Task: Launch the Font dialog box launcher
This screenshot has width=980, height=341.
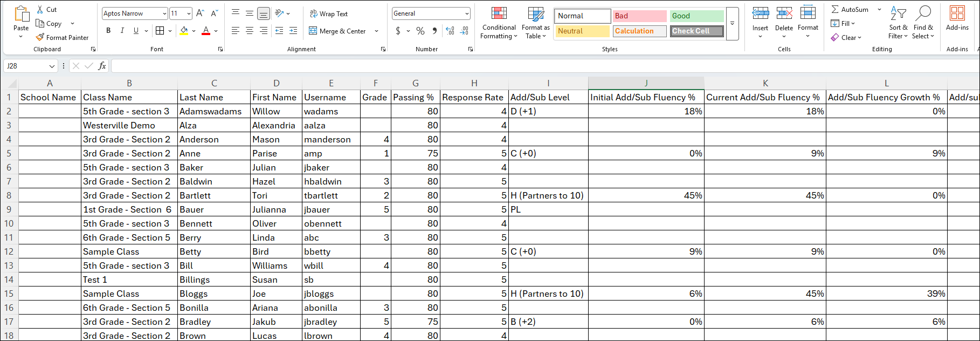Action: pos(220,49)
